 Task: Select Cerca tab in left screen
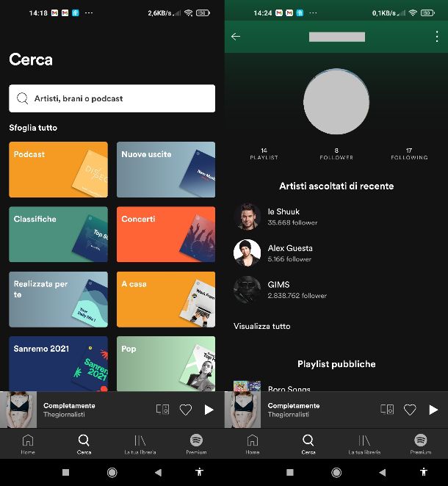pos(84,444)
